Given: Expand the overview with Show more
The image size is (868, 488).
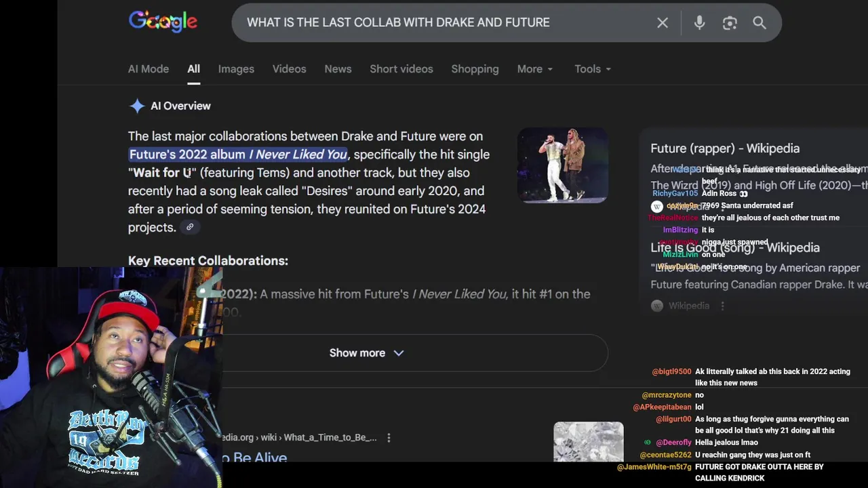Looking at the screenshot, I should pos(366,352).
